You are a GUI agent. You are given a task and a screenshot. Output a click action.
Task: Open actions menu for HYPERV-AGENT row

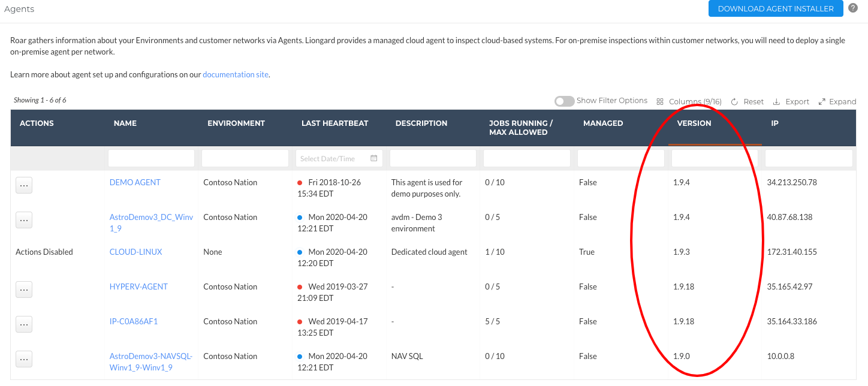tap(24, 289)
